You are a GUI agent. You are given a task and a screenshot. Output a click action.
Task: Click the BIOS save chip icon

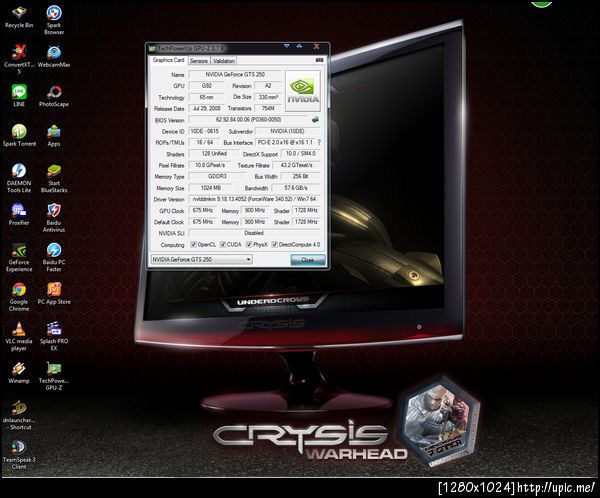coord(315,119)
